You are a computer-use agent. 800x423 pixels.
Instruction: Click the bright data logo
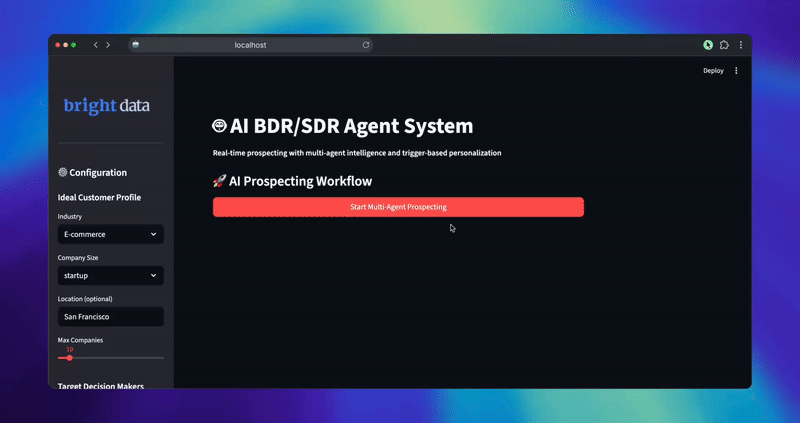click(x=106, y=105)
